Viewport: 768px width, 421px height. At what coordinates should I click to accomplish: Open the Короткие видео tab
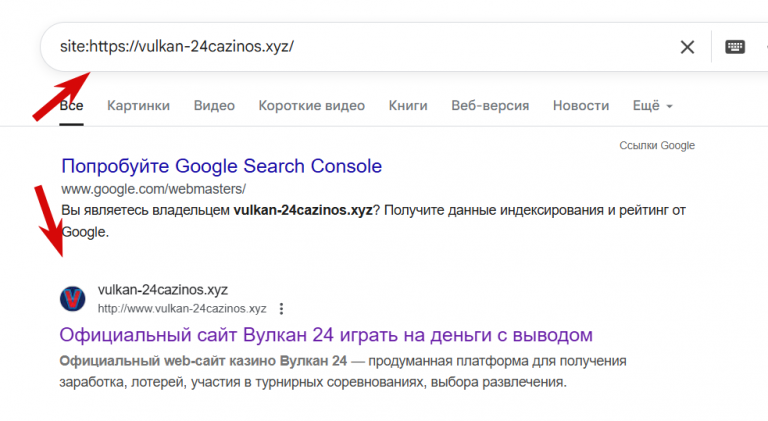coord(312,106)
